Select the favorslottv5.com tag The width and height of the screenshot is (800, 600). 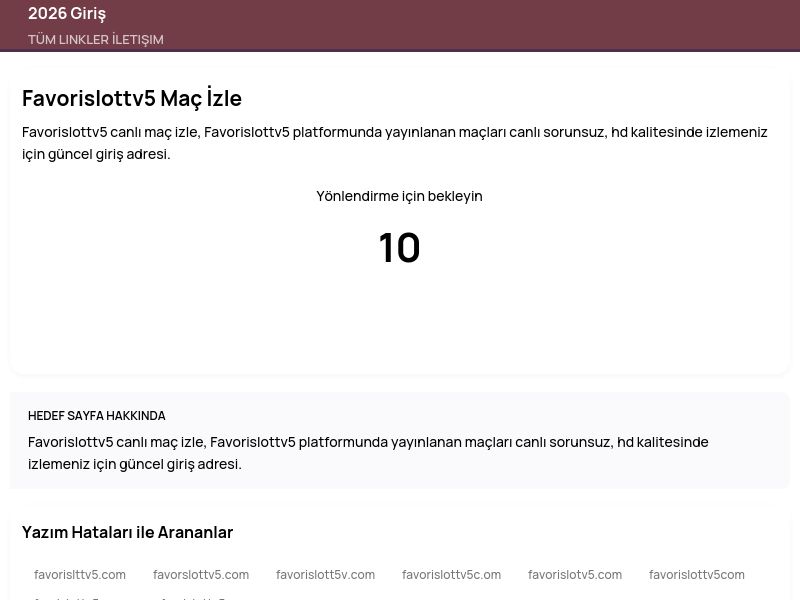click(x=201, y=574)
